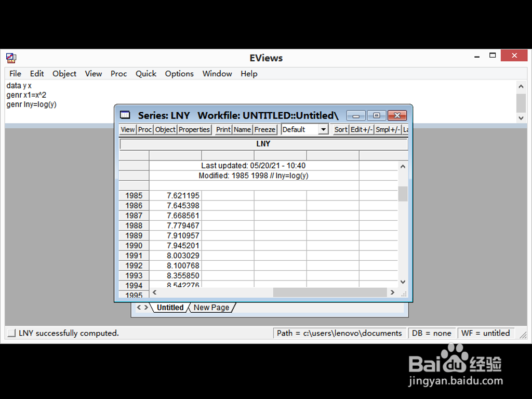Image resolution: width=532 pixels, height=399 pixels.
Task: Open the View menu in the main menu bar
Action: [94, 74]
